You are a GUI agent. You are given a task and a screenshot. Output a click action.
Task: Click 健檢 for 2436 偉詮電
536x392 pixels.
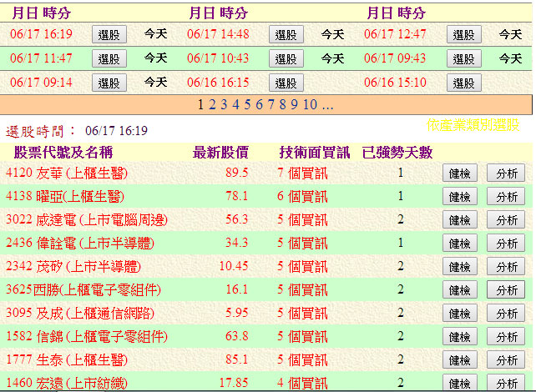coord(460,243)
